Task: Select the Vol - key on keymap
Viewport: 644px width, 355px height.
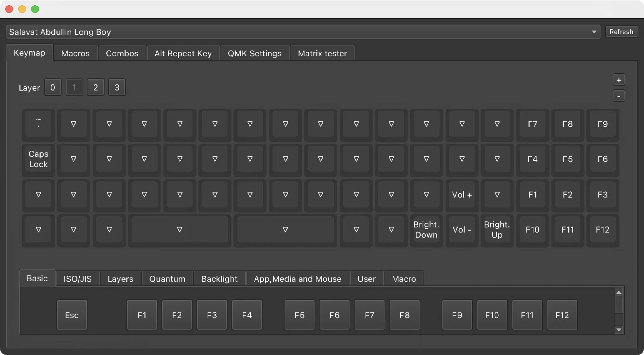Action: click(462, 230)
